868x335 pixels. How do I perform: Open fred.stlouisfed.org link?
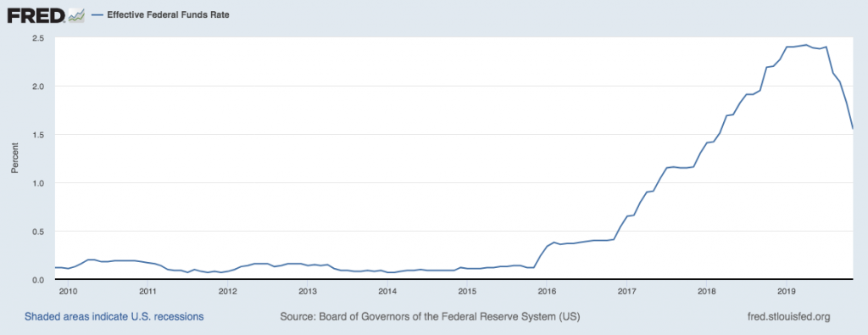[x=789, y=316]
